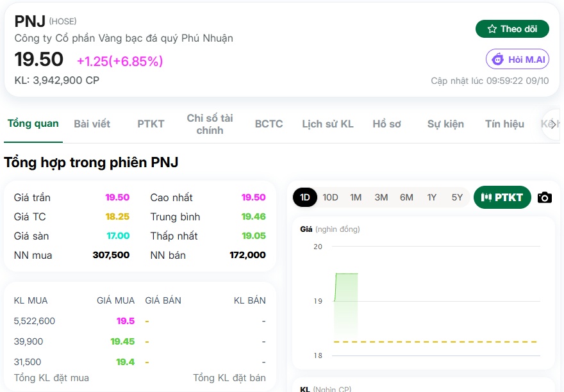Click the (HOSE) exchange label

point(63,21)
